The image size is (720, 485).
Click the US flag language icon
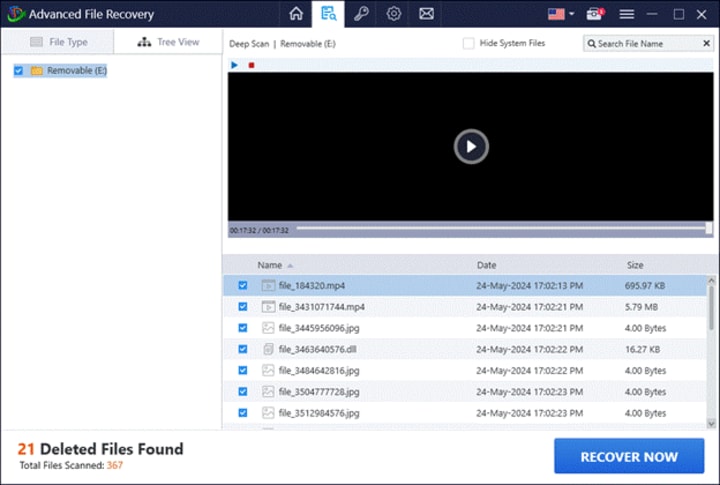556,14
